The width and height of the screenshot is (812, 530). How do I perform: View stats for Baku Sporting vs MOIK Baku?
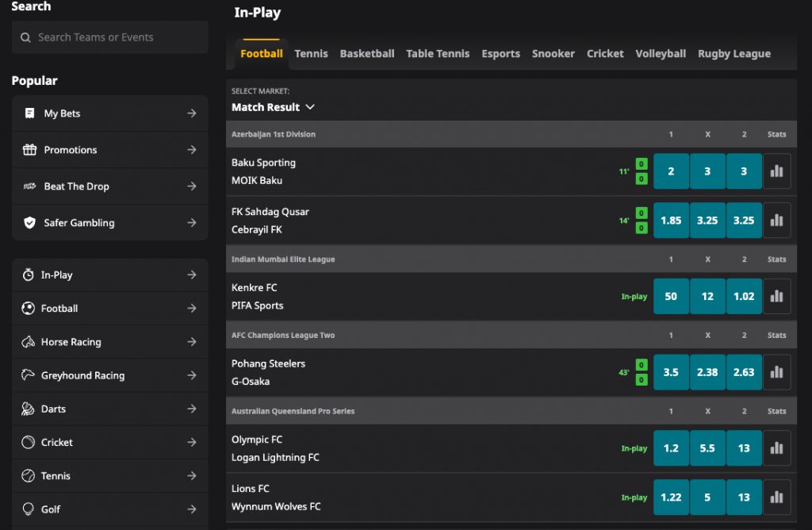pyautogui.click(x=776, y=171)
